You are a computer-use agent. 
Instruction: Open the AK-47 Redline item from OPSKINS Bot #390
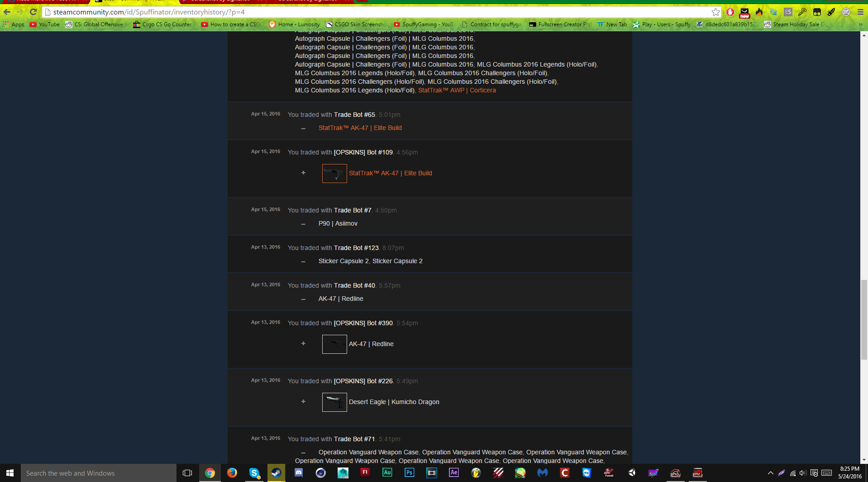[371, 344]
